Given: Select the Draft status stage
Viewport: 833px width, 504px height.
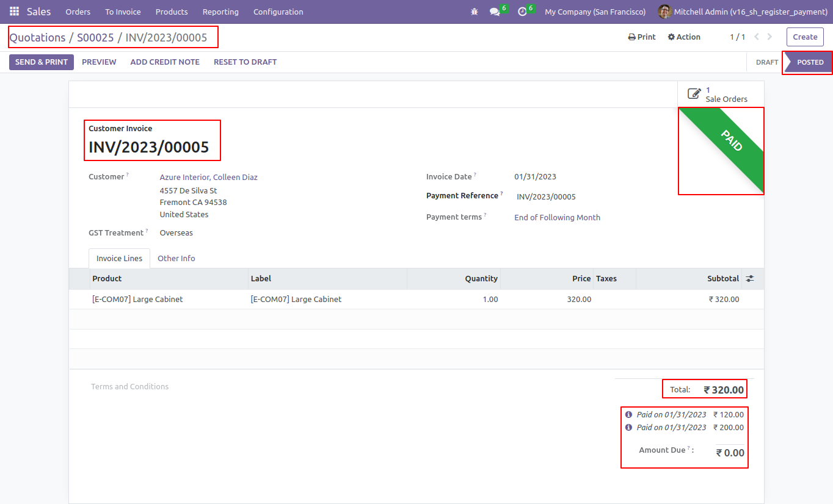Looking at the screenshot, I should 767,62.
